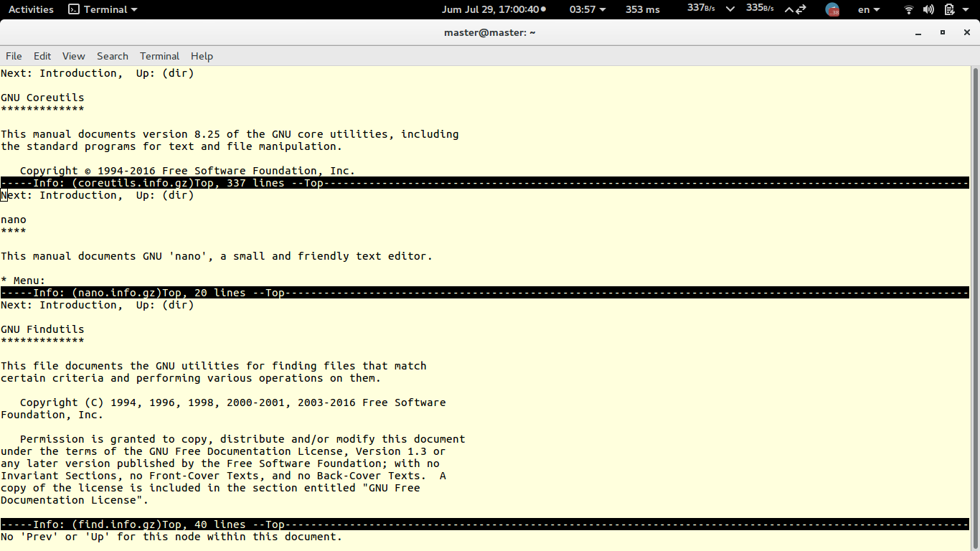This screenshot has height=551, width=980.
Task: Click the * Menu: line in the nano pane
Action: coord(23,281)
